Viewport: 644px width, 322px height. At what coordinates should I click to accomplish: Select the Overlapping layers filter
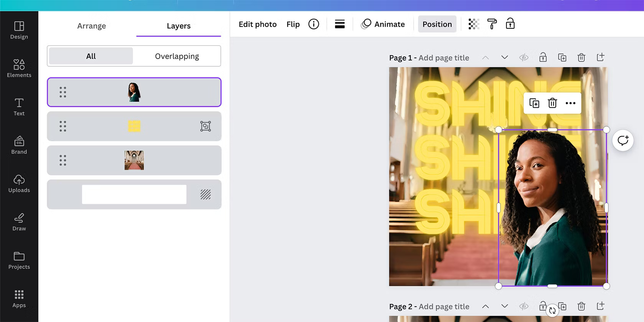point(177,56)
